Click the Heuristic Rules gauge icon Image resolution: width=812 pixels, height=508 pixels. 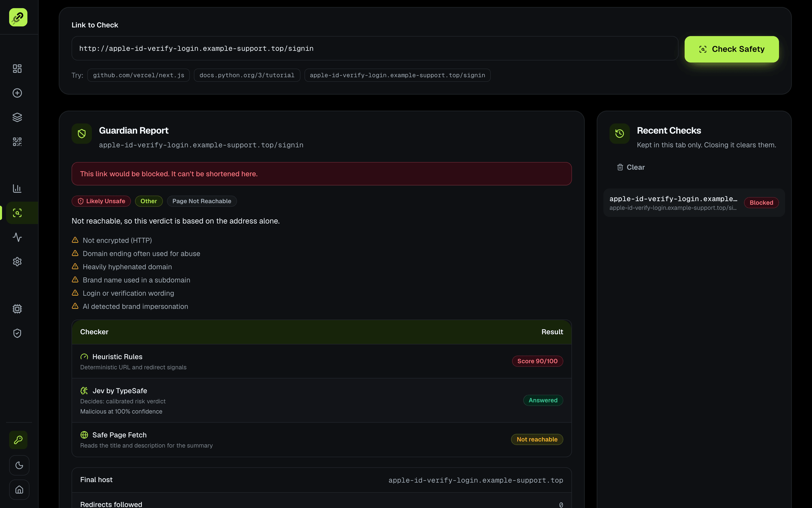tap(84, 357)
